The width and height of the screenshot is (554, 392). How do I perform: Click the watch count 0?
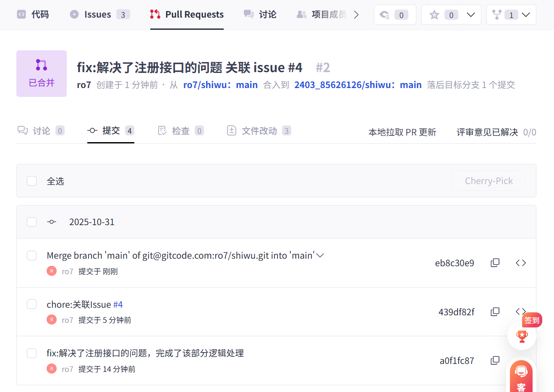tap(401, 15)
